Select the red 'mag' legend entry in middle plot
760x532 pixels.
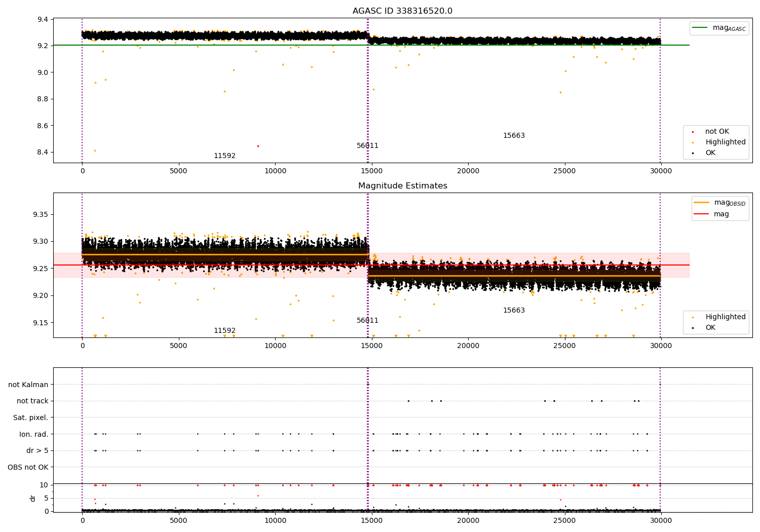point(711,214)
